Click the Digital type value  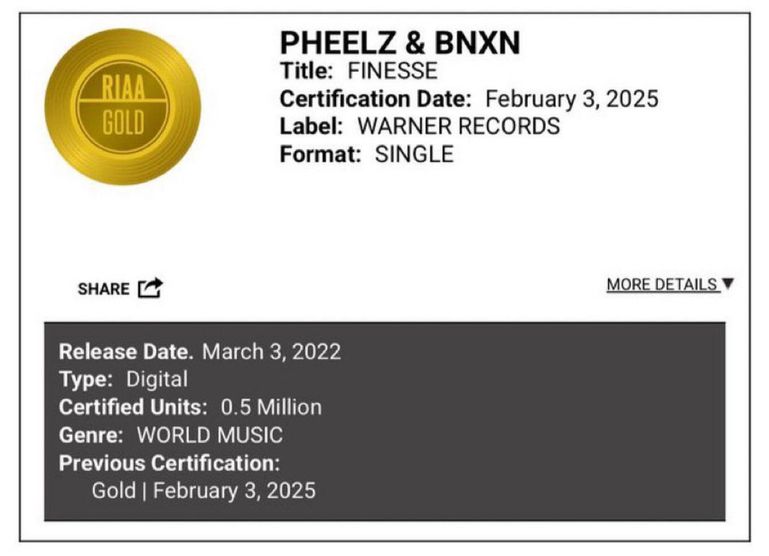point(156,379)
